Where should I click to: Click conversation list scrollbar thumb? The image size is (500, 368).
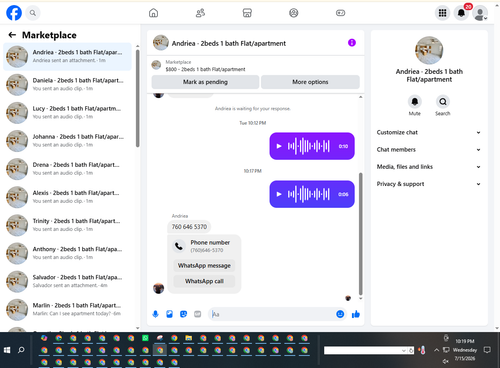[x=137, y=98]
